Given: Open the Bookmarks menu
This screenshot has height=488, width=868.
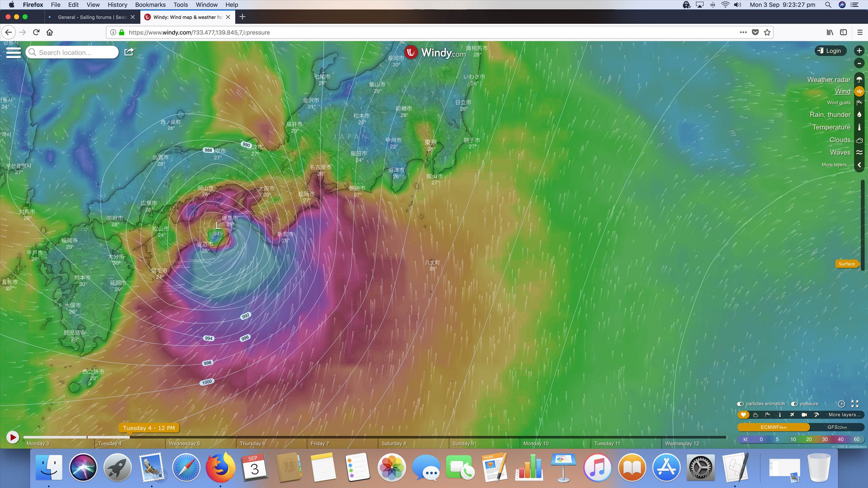Looking at the screenshot, I should pyautogui.click(x=150, y=5).
